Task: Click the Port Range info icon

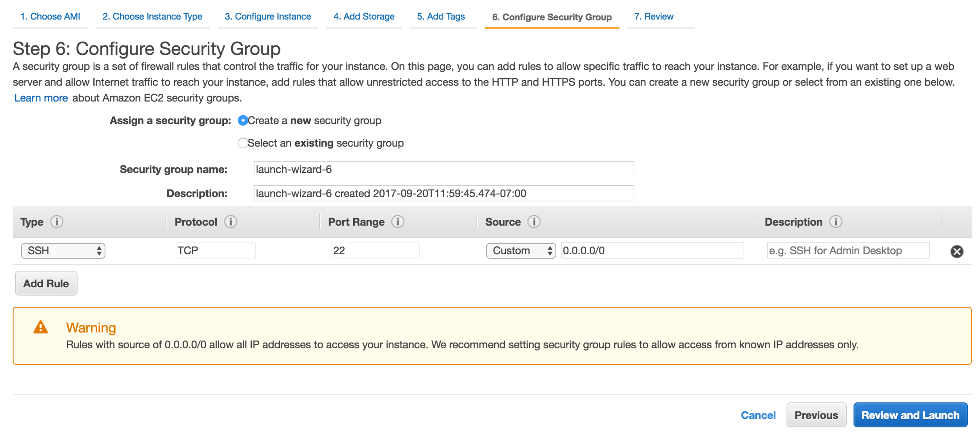Action: (x=397, y=222)
